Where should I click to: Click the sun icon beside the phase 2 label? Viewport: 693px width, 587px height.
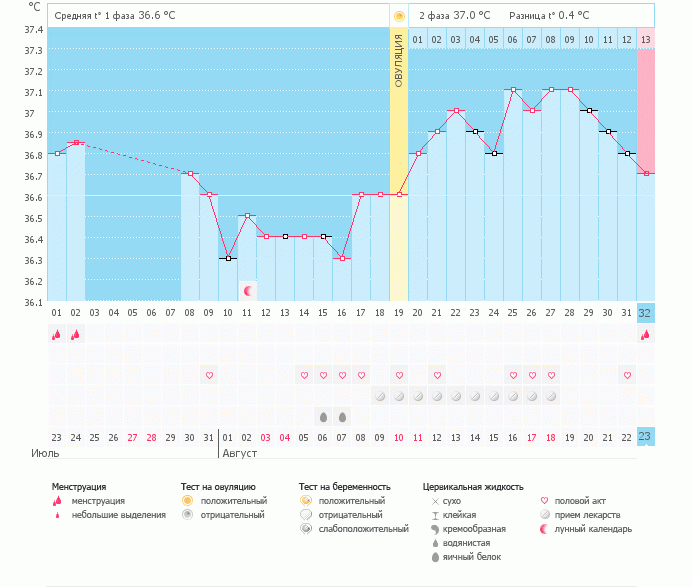[x=399, y=16]
